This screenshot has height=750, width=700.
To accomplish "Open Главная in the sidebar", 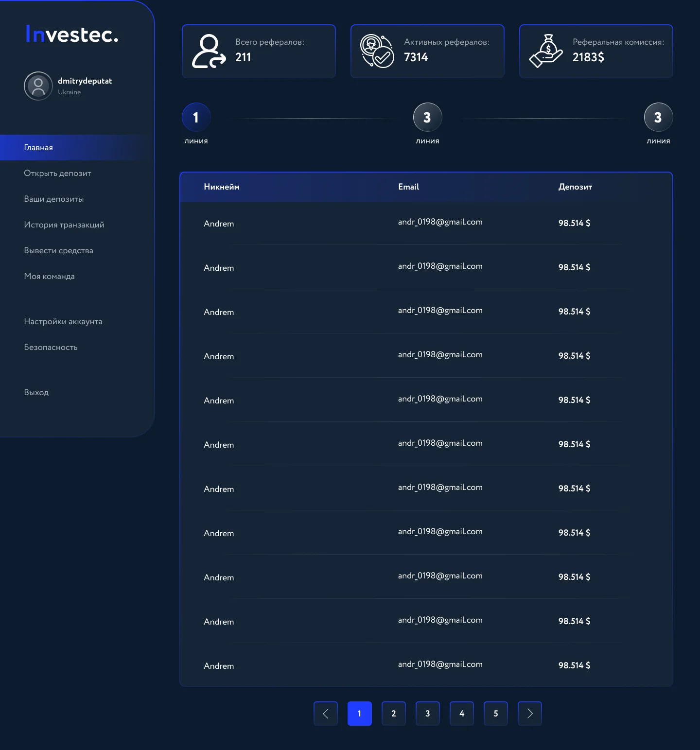I will point(77,147).
